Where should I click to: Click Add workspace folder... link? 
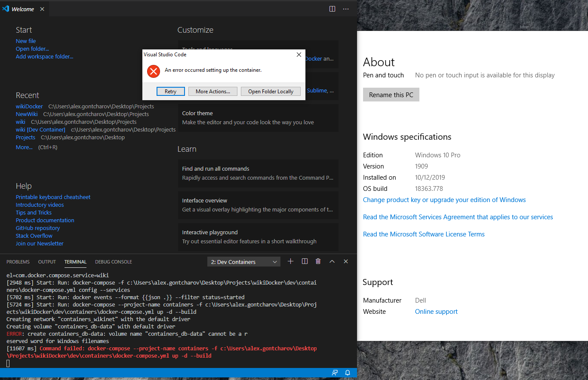click(x=45, y=57)
